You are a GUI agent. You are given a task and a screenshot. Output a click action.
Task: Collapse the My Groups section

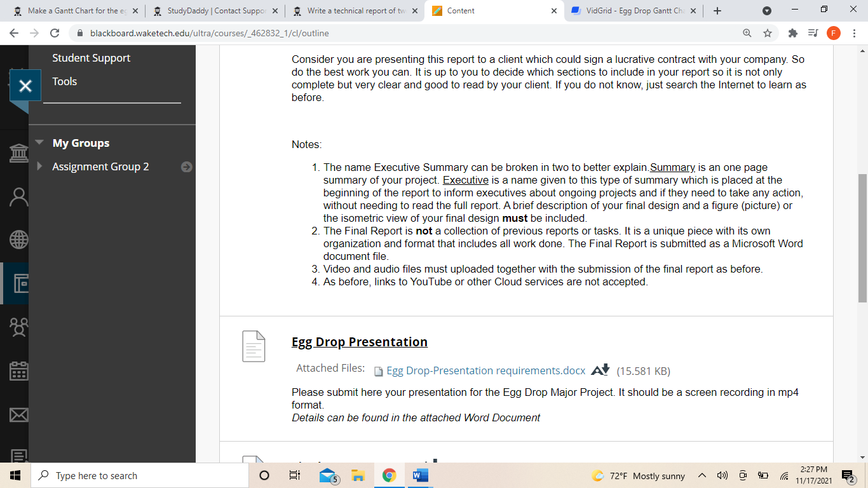point(41,143)
